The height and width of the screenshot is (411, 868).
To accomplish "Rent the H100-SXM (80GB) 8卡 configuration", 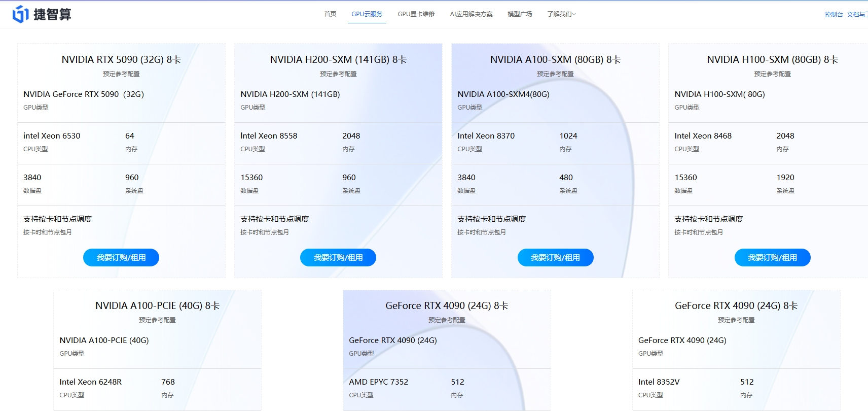I will point(772,258).
